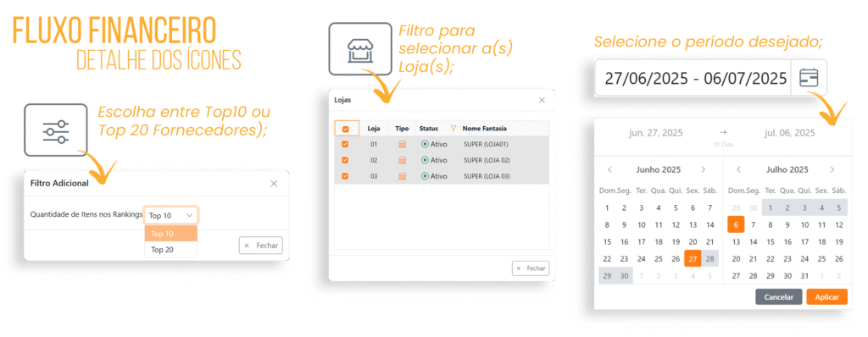Open the Quantidade de Itens nos Rankings dropdown
The width and height of the screenshot is (868, 337).
(171, 215)
